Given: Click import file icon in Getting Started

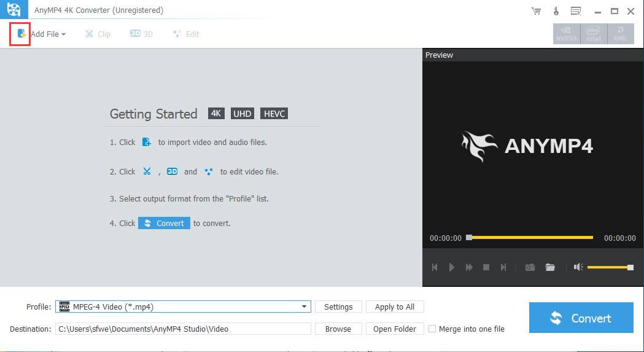Looking at the screenshot, I should [147, 143].
